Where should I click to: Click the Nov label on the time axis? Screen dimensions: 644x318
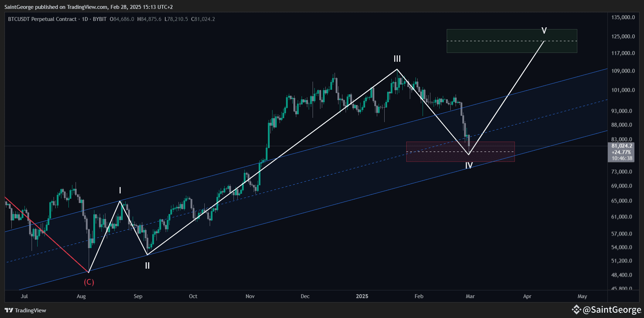coord(250,296)
